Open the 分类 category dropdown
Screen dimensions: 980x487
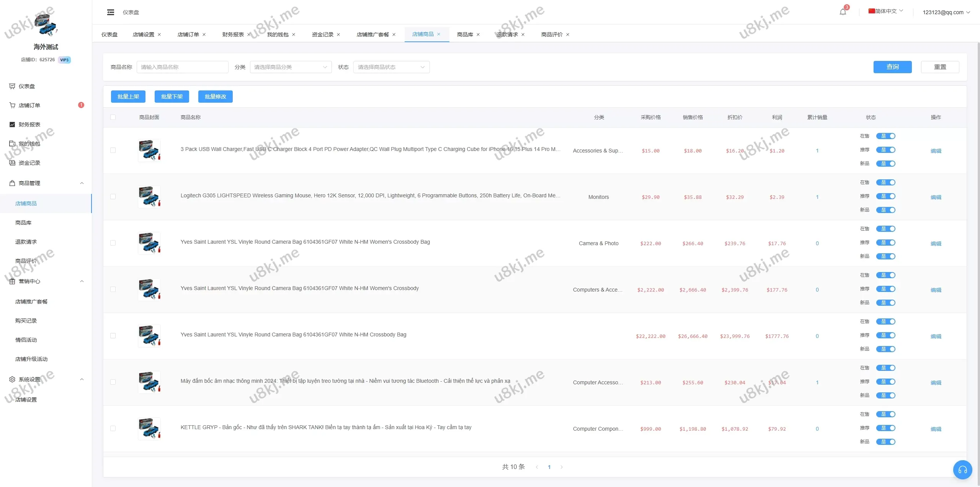point(291,67)
